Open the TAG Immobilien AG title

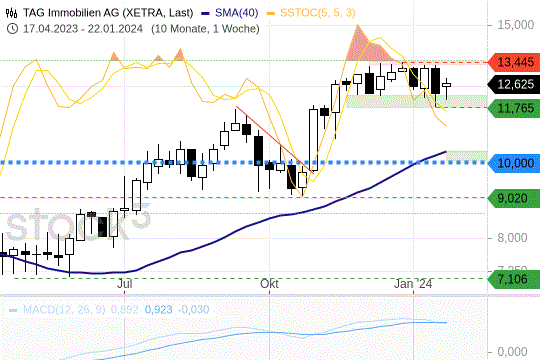tap(108, 13)
